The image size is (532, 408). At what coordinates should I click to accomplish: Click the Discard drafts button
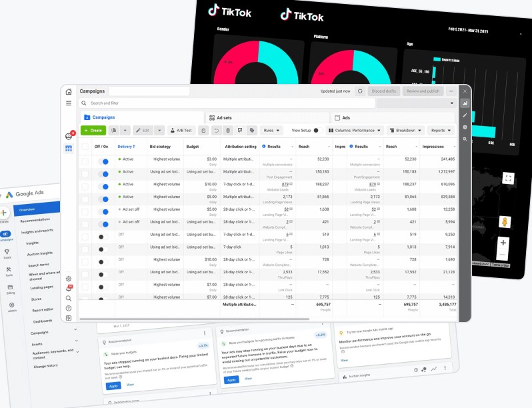click(x=384, y=91)
